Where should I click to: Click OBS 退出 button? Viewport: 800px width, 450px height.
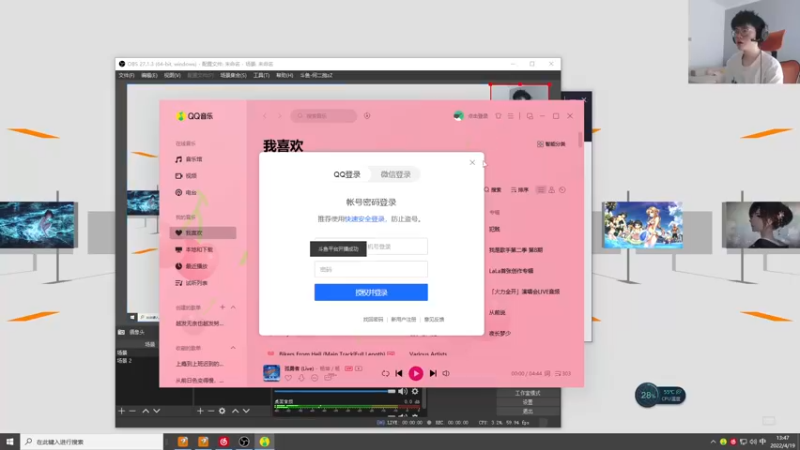(528, 411)
